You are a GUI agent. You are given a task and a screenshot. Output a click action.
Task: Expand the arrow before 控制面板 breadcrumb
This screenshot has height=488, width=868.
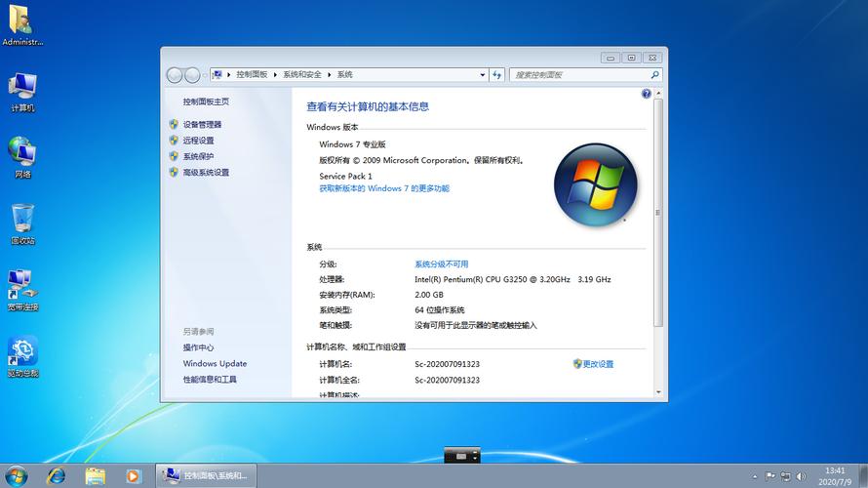pos(228,75)
